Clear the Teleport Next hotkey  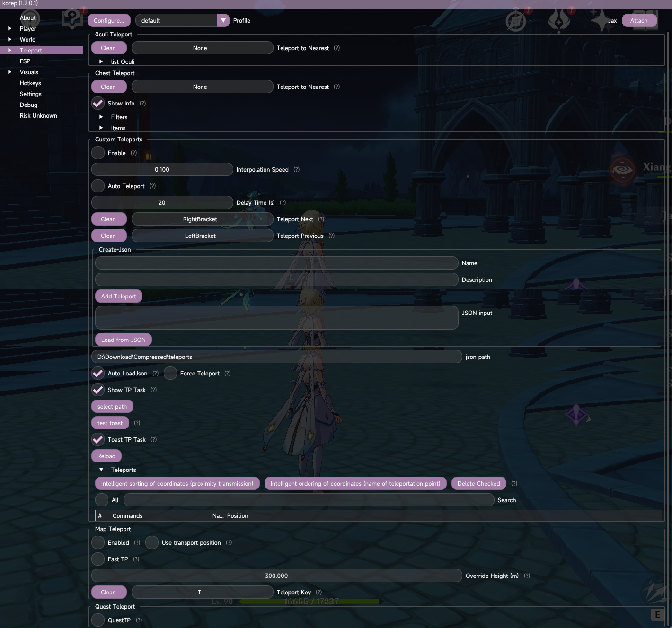[x=109, y=219]
